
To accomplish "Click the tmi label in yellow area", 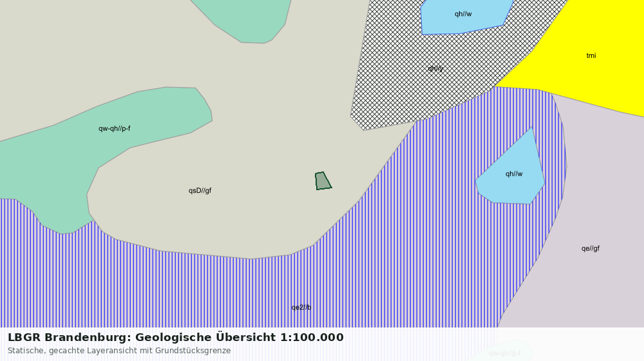I will pos(591,55).
